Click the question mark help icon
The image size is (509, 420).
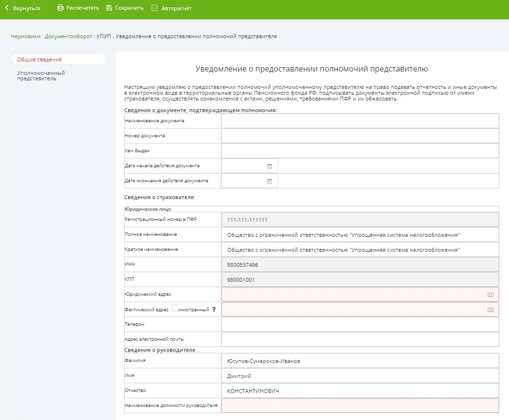pyautogui.click(x=214, y=310)
